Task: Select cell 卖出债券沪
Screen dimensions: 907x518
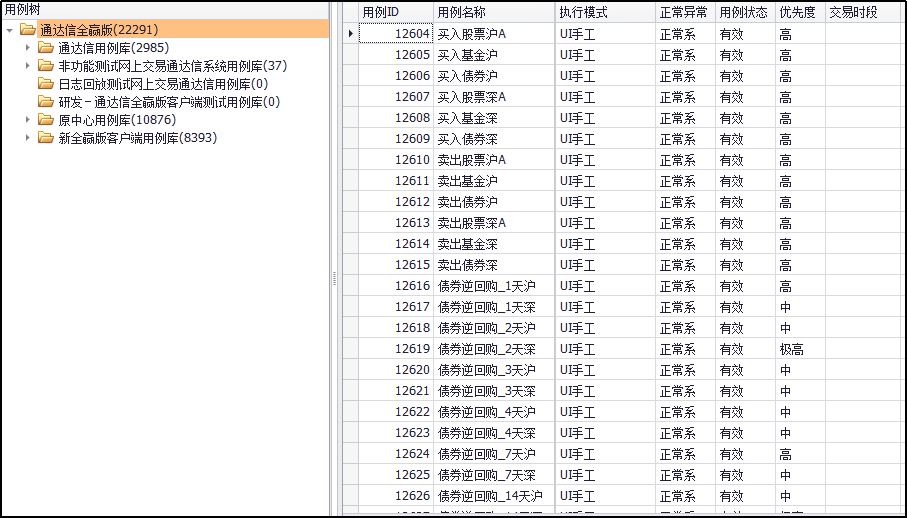Action: (494, 202)
